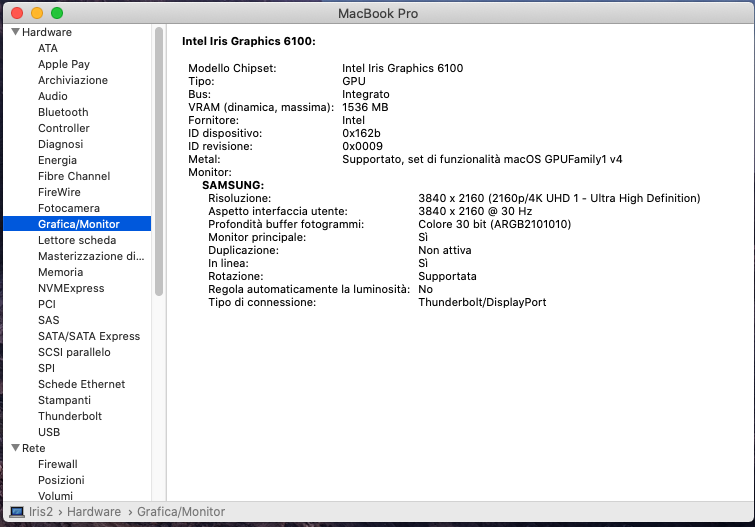Select Controller in the sidebar

pos(64,128)
